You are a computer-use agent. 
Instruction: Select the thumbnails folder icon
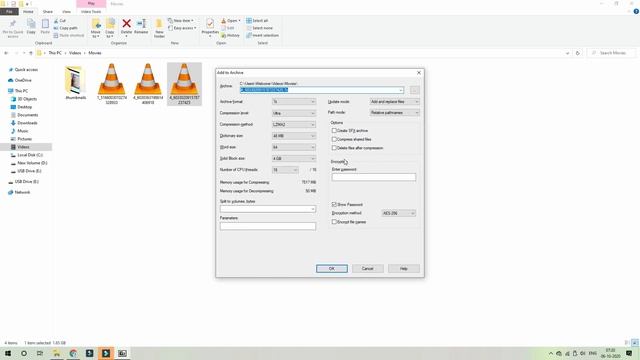coord(76,81)
